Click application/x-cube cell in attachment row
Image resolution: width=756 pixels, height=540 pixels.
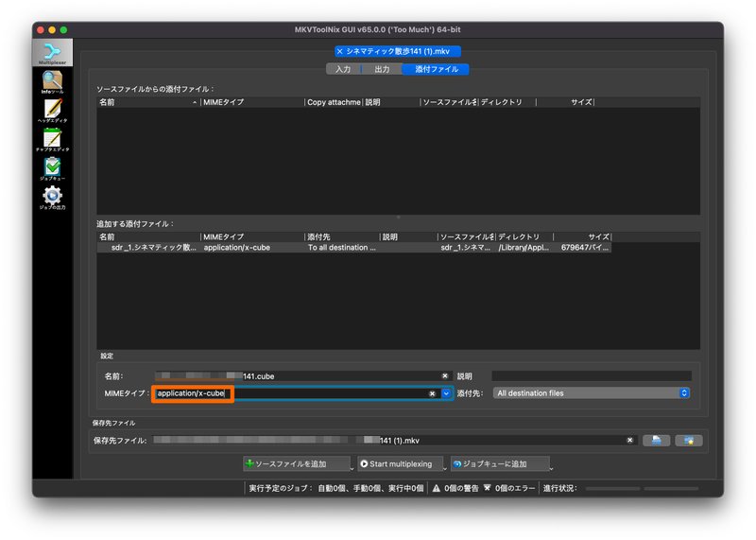point(237,248)
